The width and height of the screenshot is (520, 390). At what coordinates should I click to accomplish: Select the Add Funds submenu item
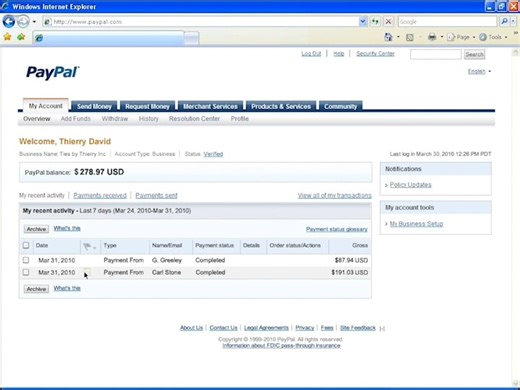click(x=76, y=119)
